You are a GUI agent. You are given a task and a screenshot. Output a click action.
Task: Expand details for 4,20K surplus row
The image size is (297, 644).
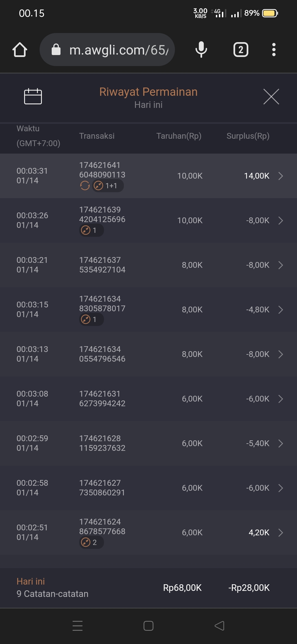tap(280, 533)
